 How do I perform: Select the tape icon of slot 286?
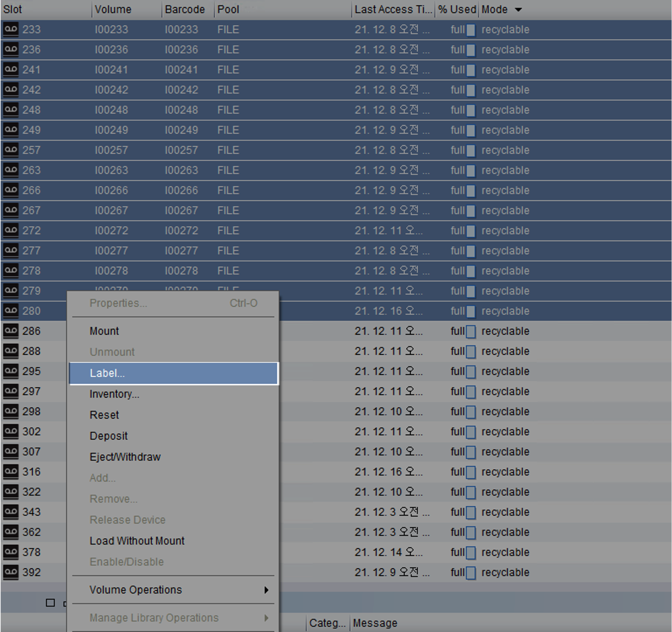[x=11, y=331]
